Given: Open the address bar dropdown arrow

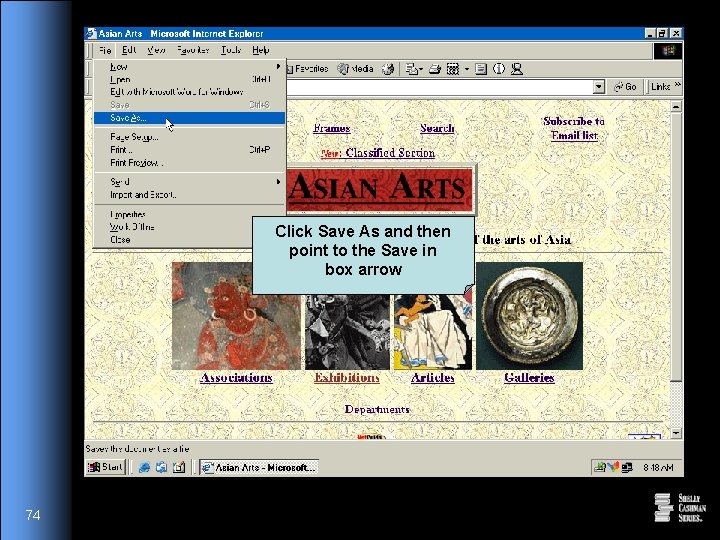Looking at the screenshot, I should pos(598,87).
